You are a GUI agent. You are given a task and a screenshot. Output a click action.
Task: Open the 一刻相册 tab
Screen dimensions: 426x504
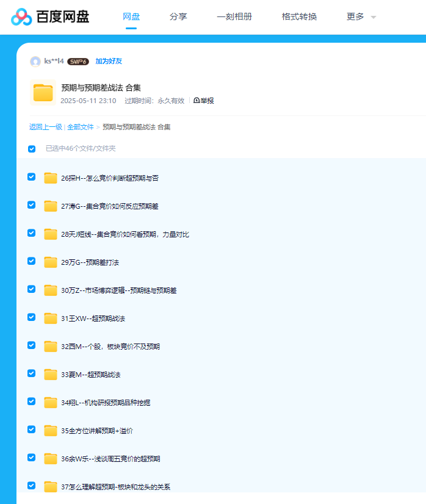234,17
